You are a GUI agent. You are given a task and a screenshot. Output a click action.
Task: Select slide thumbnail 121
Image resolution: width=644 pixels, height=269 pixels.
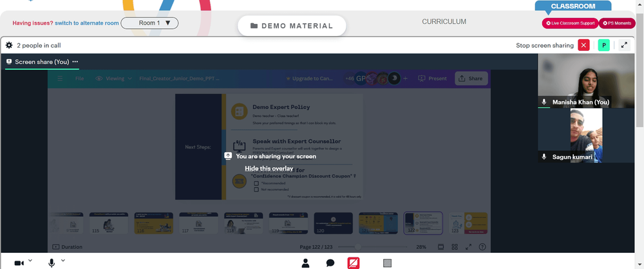point(378,223)
